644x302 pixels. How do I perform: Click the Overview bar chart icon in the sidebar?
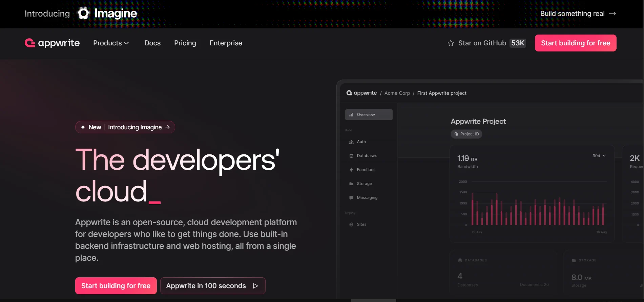351,115
